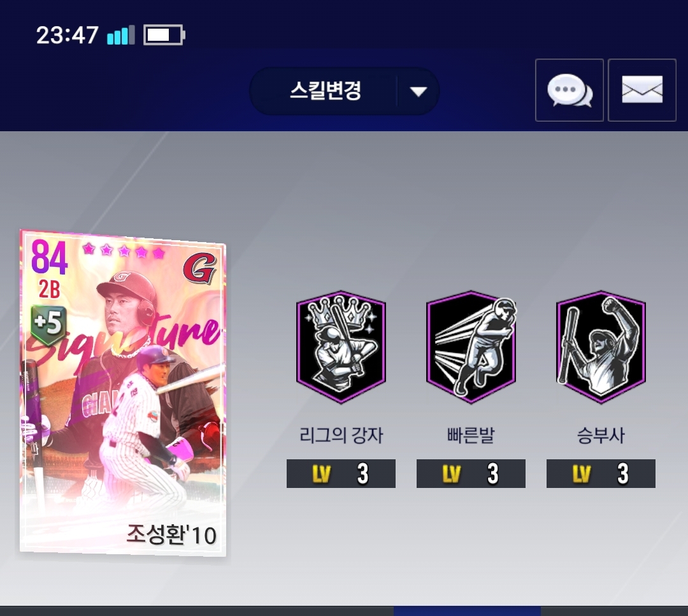Click the 84 overall rating on card
The image size is (688, 616).
pyautogui.click(x=49, y=258)
